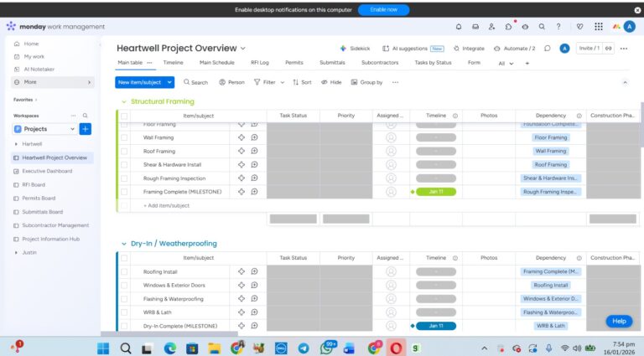Open the Automate panel

click(x=514, y=49)
